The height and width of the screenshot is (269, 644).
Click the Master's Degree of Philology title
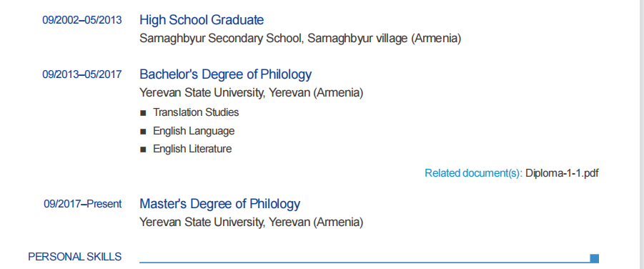219,204
